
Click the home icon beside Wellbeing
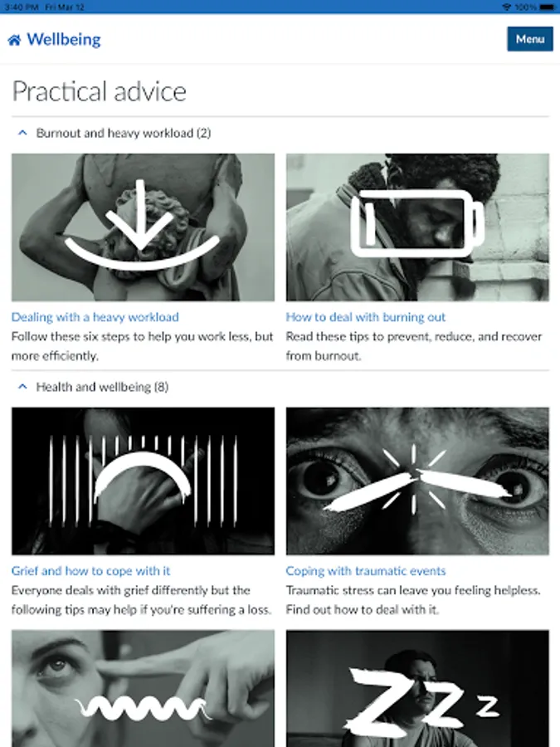pyautogui.click(x=14, y=40)
